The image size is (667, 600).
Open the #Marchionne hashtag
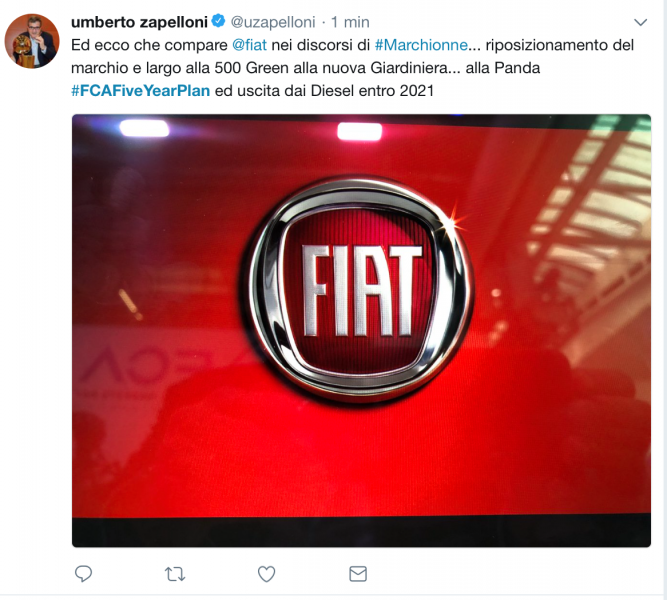[x=421, y=45]
